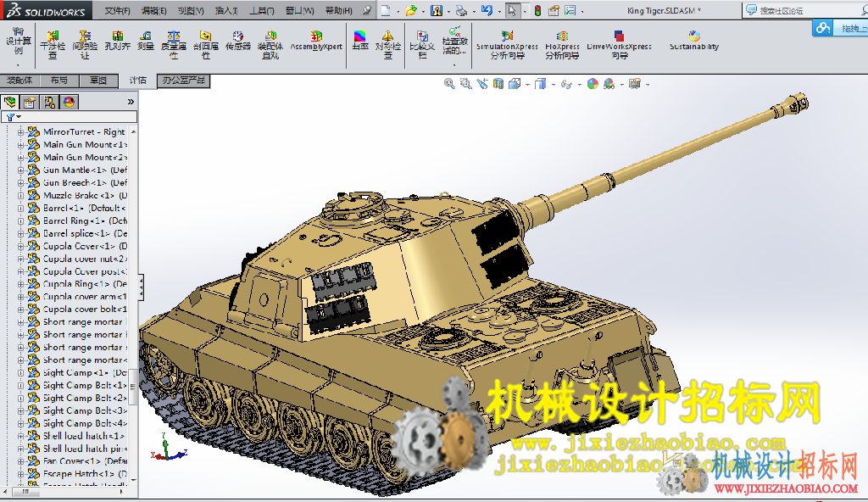Switch to the DisplayManager panel tab
Screen dimensions: 868x502
(x=69, y=102)
